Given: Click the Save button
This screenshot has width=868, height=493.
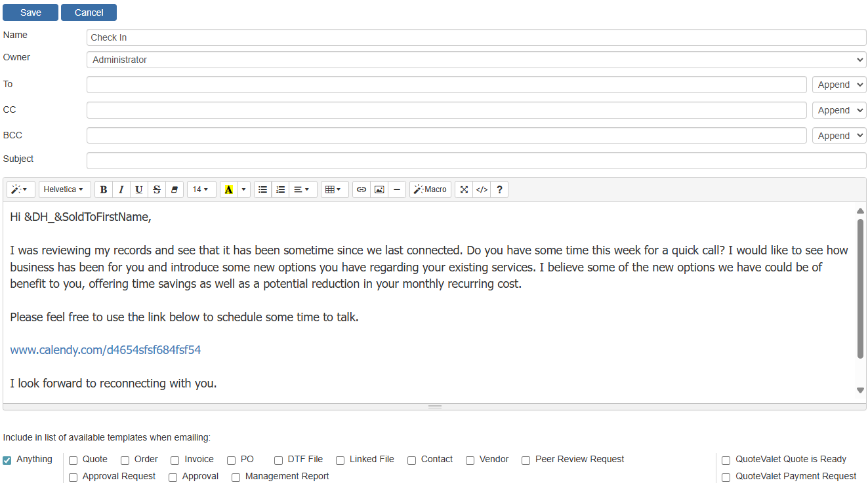Looking at the screenshot, I should [31, 12].
